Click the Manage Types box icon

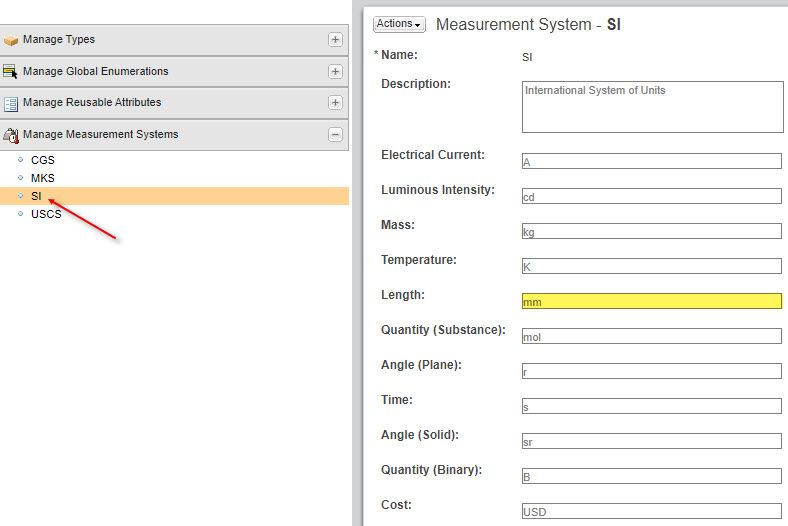click(x=11, y=40)
